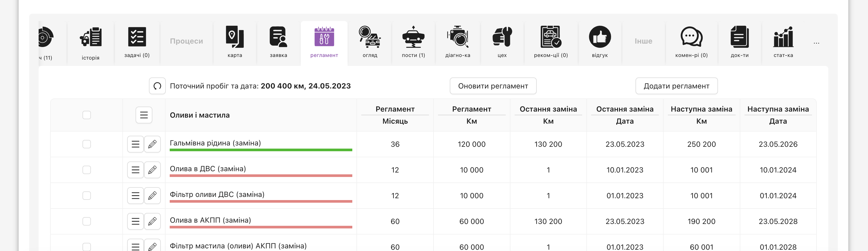The width and height of the screenshot is (868, 251).
Task: Click the refresh mileage icon button
Action: (157, 86)
